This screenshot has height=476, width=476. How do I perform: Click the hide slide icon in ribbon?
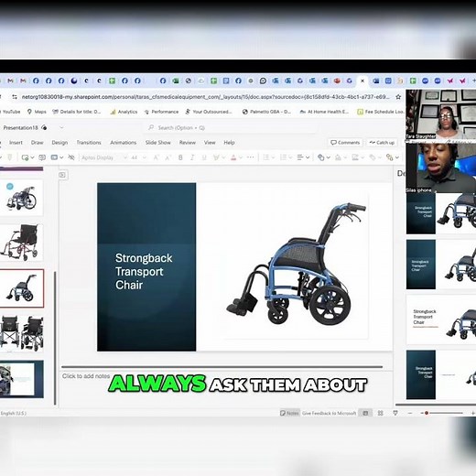tap(71, 157)
